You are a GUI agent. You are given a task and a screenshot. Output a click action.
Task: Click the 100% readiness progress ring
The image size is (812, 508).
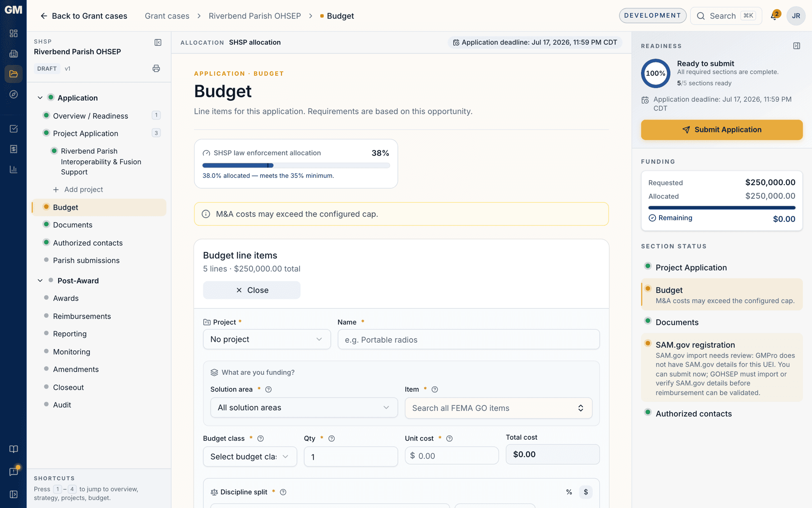[x=655, y=74]
